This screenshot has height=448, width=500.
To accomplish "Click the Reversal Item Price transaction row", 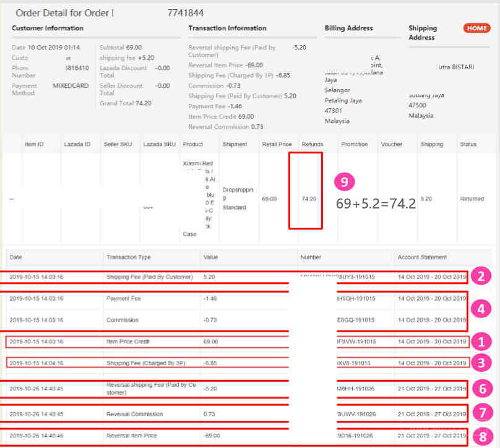I will tap(234, 436).
